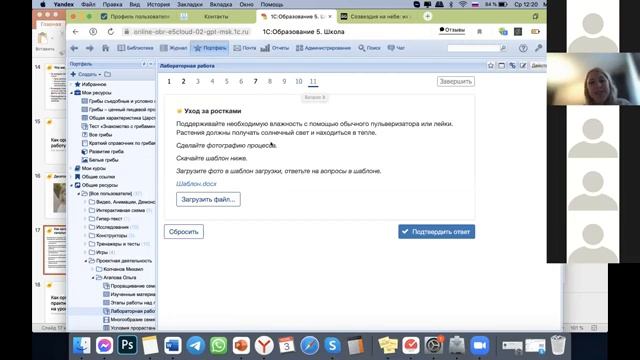The width and height of the screenshot is (640, 360).
Task: Go to question 1 of the lab work
Action: (169, 82)
